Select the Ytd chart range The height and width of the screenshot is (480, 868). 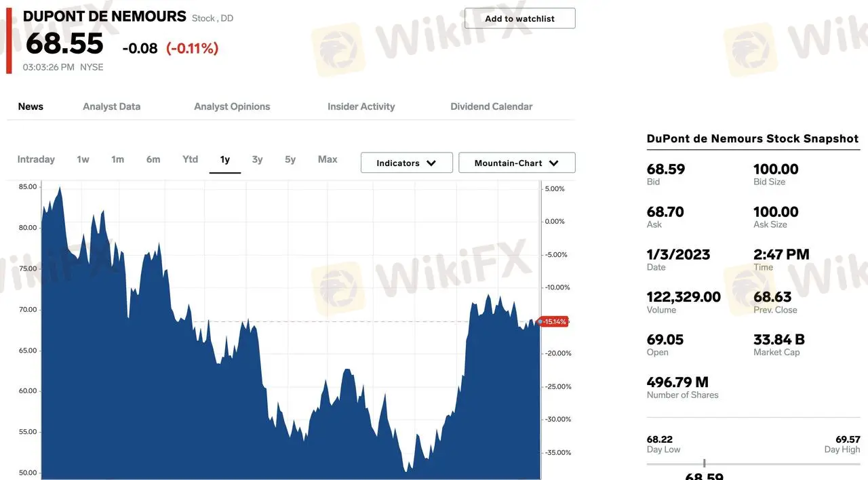click(x=190, y=159)
